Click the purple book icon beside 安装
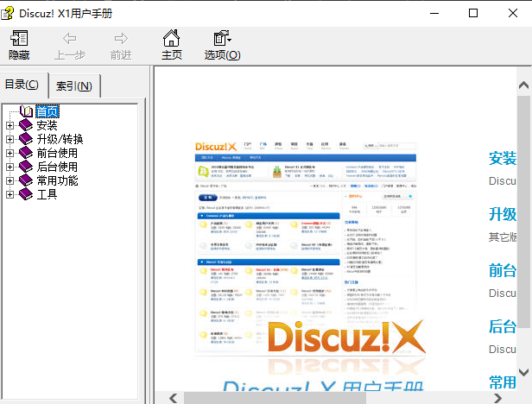 pos(26,126)
